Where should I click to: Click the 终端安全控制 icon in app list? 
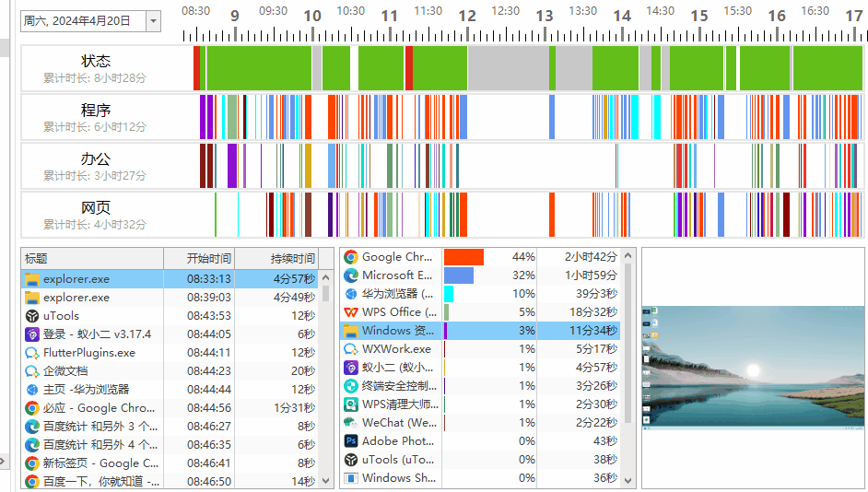pos(351,386)
